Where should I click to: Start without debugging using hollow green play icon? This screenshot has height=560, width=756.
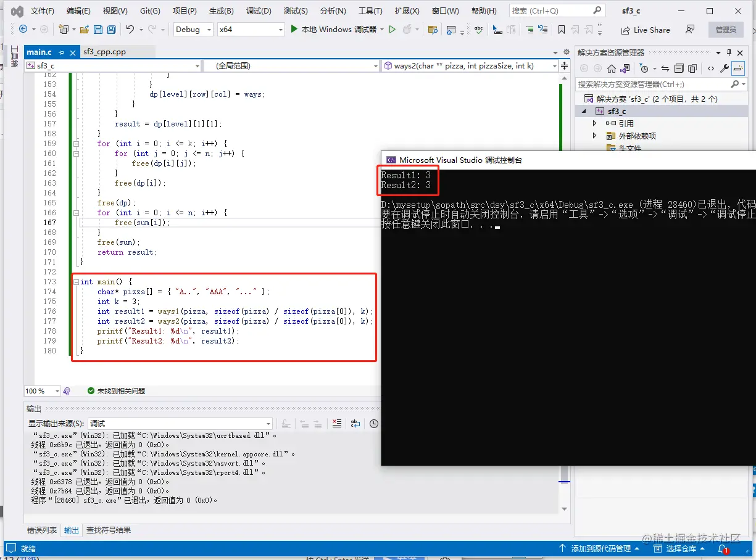pos(391,29)
